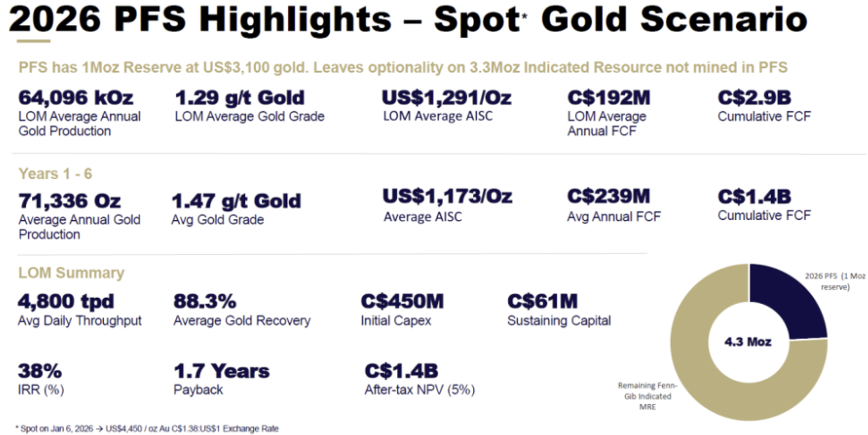The height and width of the screenshot is (435, 868).
Task: Click the 2026 PFS Highlights title
Action: click(x=408, y=19)
